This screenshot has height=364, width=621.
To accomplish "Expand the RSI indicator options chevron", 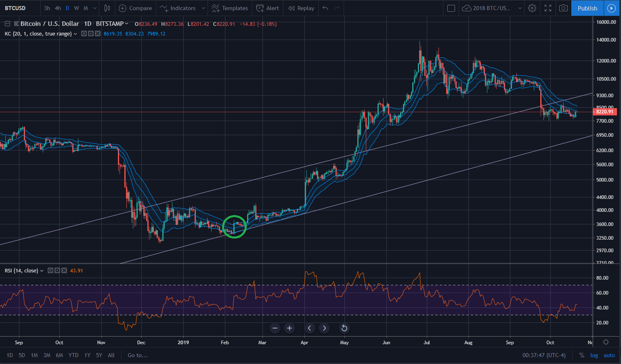I will point(42,271).
